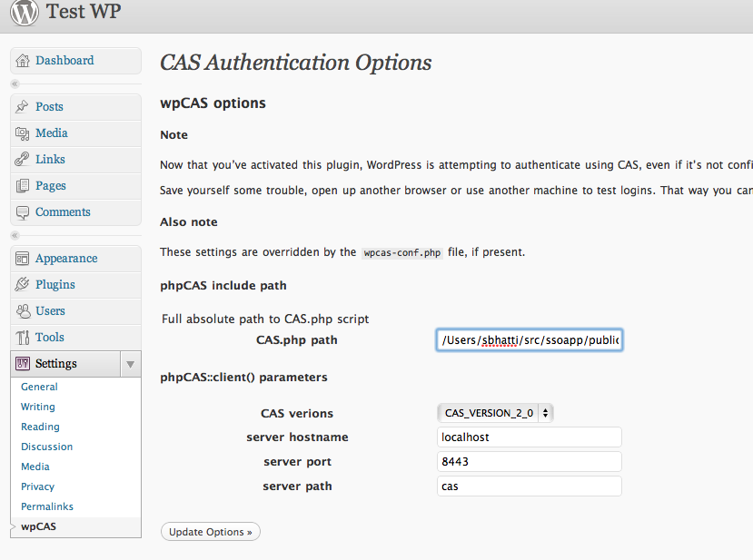Open the CAS version dropdown

point(495,413)
